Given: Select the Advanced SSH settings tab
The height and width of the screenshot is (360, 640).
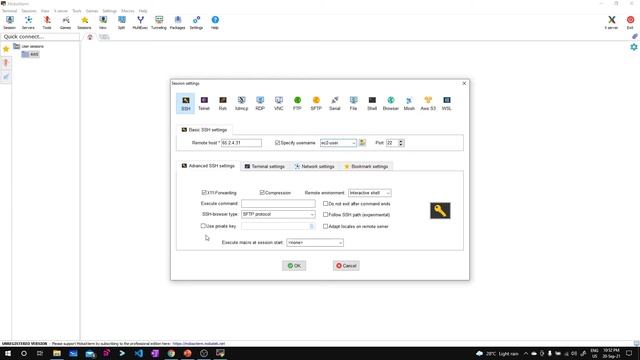Looking at the screenshot, I should pos(208,166).
